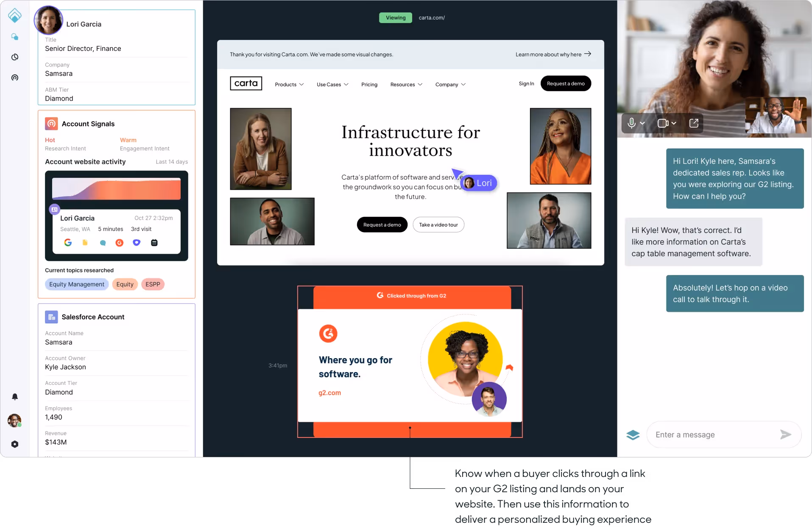The width and height of the screenshot is (812, 527).
Task: Click the g2.com link on the card
Action: coord(329,392)
